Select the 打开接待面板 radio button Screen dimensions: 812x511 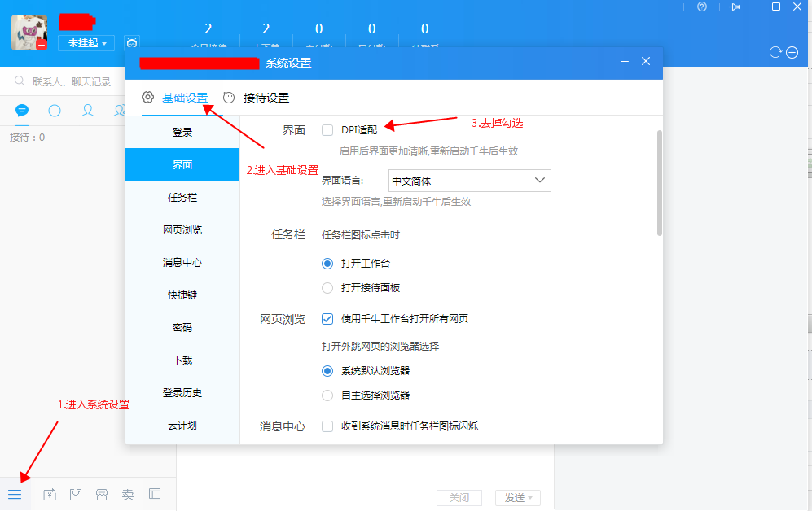click(x=327, y=287)
